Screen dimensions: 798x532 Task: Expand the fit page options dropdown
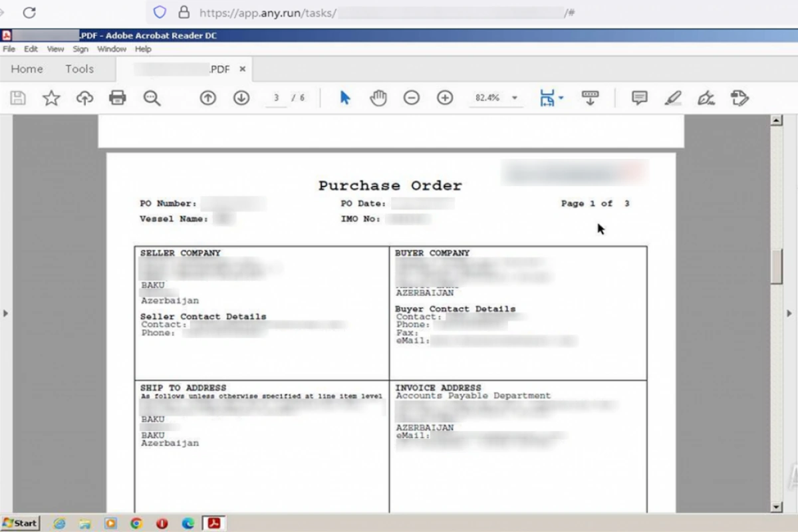(x=561, y=98)
